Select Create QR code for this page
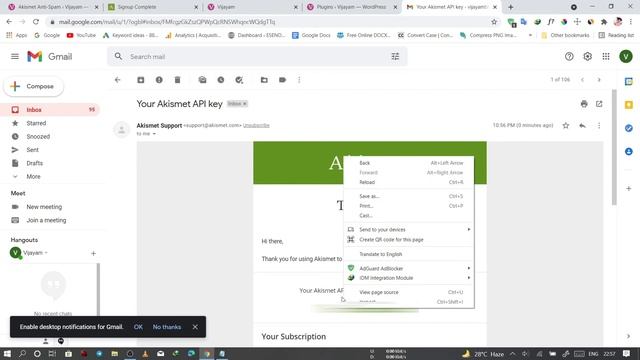640x360 pixels. coord(409,240)
